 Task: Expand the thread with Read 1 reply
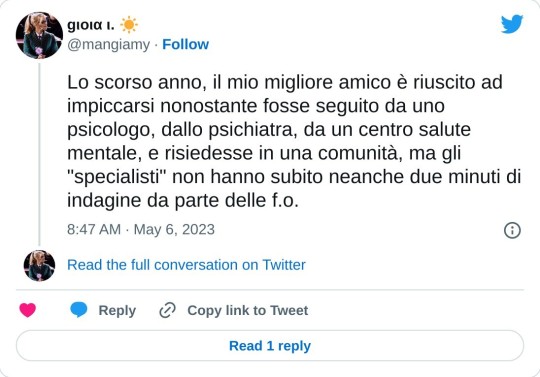(270, 346)
